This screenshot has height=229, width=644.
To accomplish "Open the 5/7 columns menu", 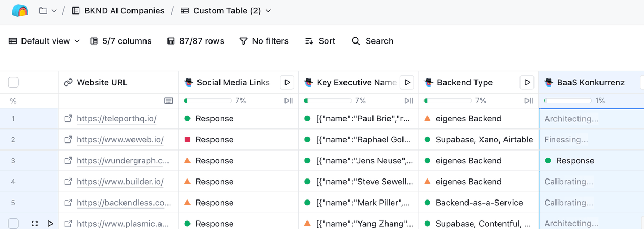I will coord(121,41).
